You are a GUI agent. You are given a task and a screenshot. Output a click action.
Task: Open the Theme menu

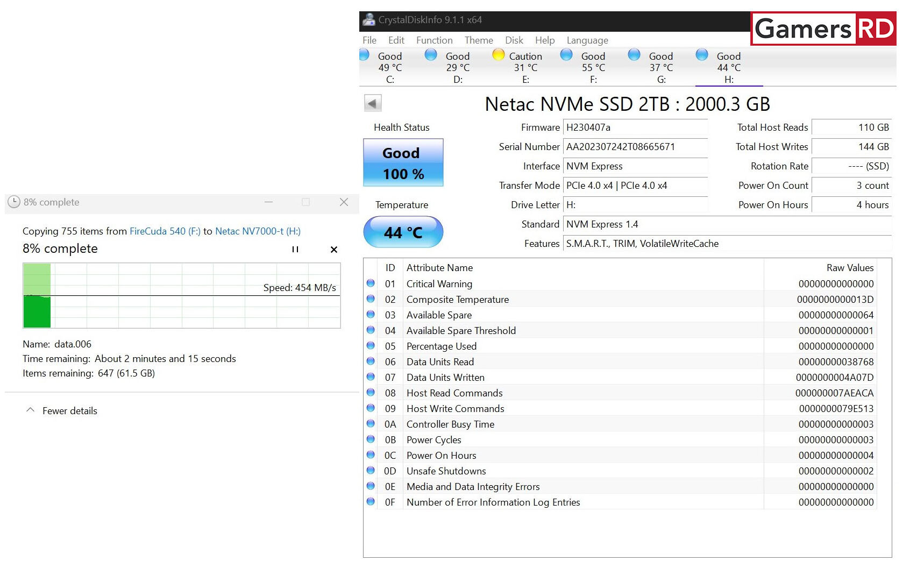[479, 40]
